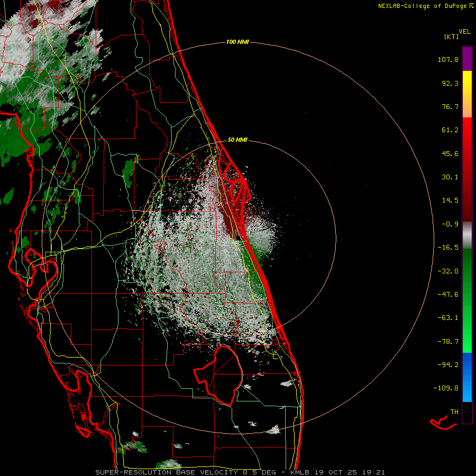Image resolution: width=476 pixels, height=476 pixels.
Task: Click the 19 OCT 25 date text
Action: coord(336,472)
